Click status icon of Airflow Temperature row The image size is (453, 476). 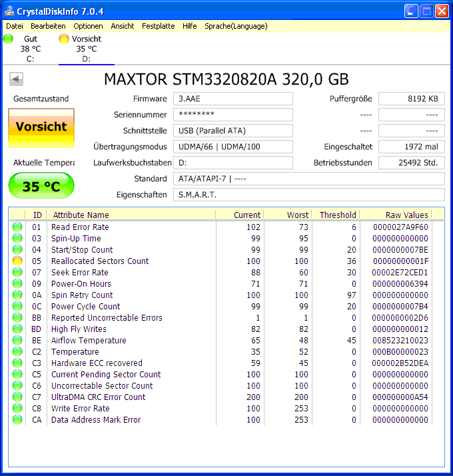point(17,340)
